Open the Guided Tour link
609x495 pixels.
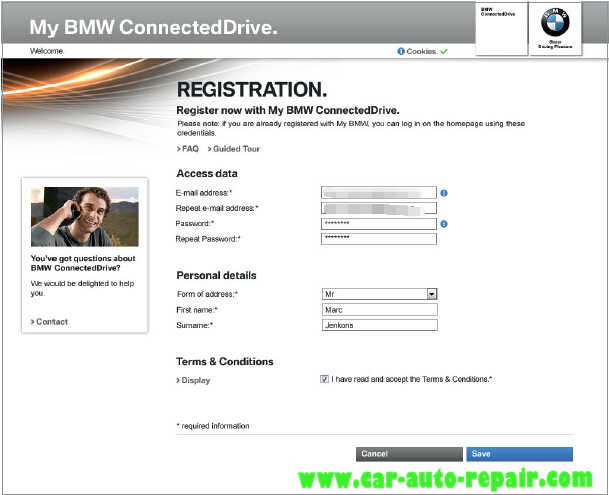pos(233,149)
